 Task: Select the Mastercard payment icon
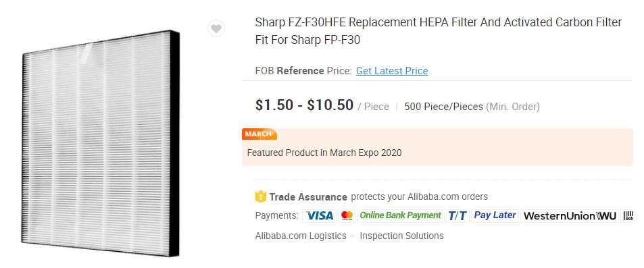347,215
